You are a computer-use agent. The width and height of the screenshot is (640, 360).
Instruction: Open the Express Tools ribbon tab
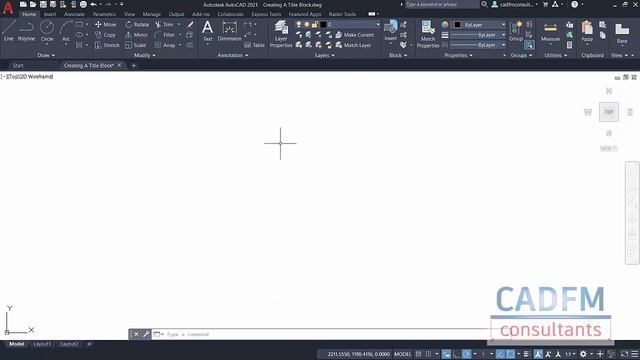pos(266,14)
